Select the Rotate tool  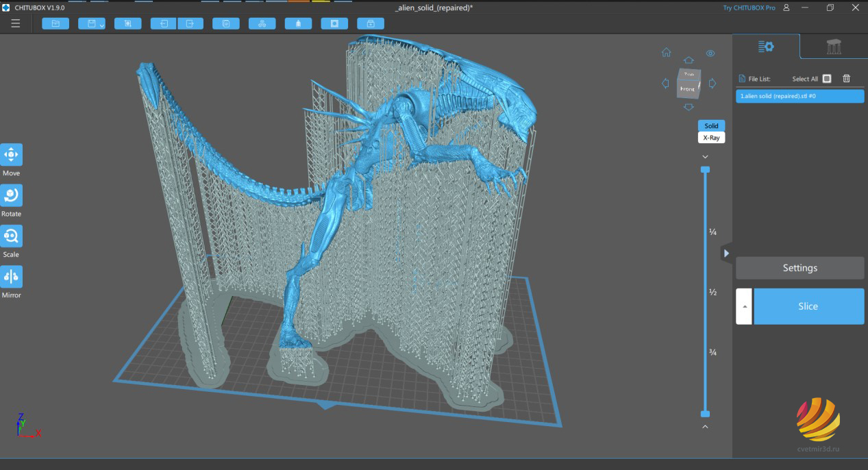(x=11, y=195)
